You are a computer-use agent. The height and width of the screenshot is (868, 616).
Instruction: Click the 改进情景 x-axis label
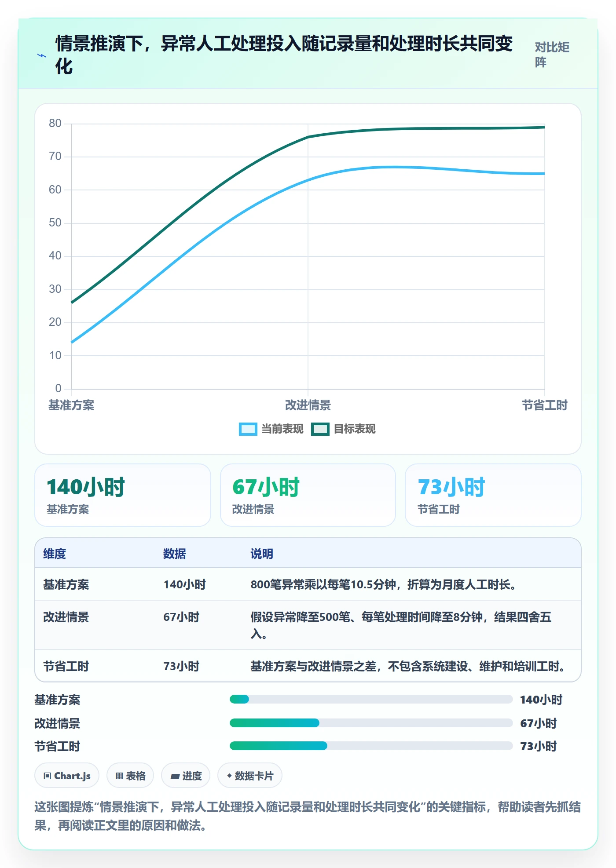(x=308, y=405)
